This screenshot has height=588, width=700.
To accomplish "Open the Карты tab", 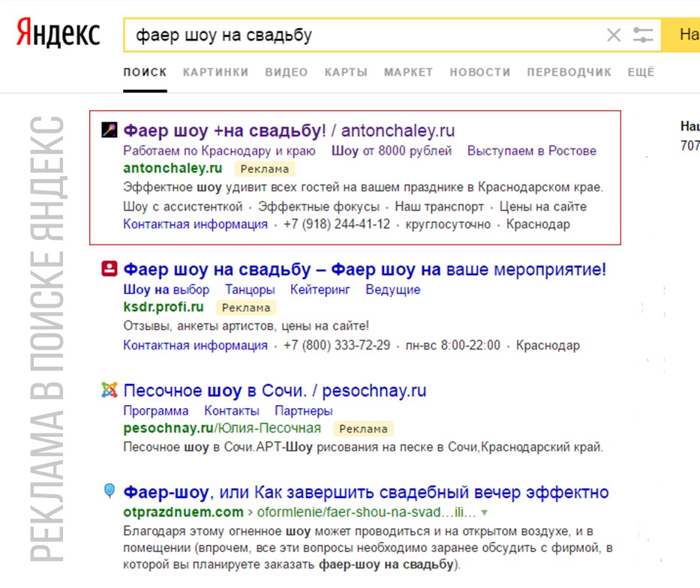I will click(x=346, y=72).
